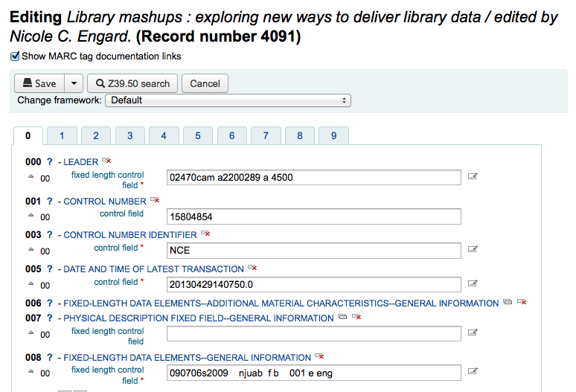Open tag editor for the 005 date field
Screen dimensions: 576x392
coord(473,283)
